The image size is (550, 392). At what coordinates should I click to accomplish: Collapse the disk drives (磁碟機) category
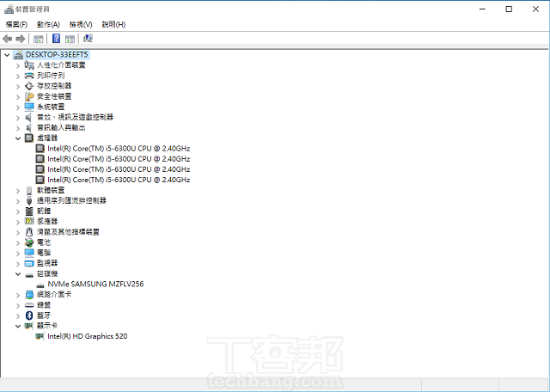coord(18,273)
